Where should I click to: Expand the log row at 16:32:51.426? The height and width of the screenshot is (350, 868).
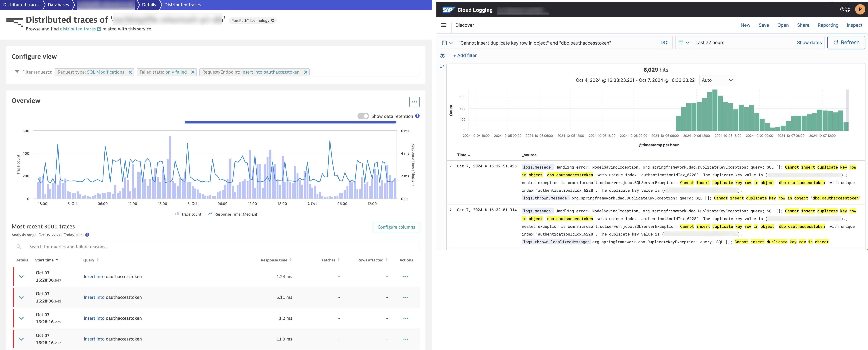point(450,166)
